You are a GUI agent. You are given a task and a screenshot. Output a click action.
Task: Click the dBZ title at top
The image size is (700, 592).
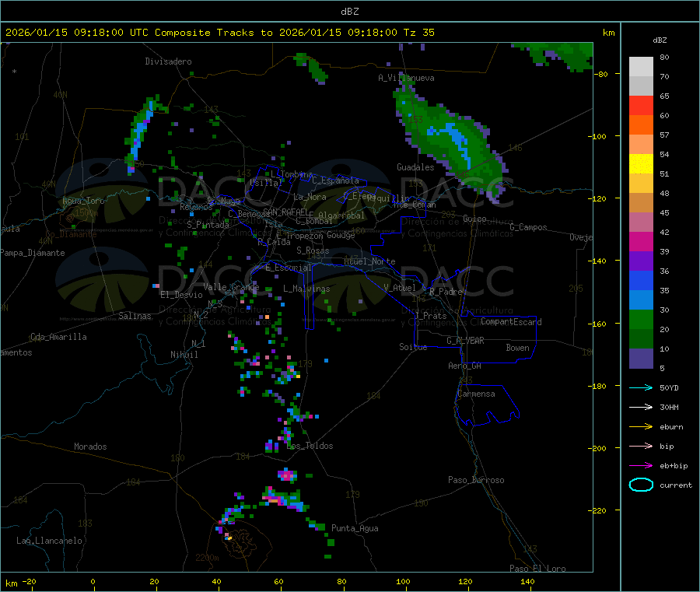tap(349, 12)
